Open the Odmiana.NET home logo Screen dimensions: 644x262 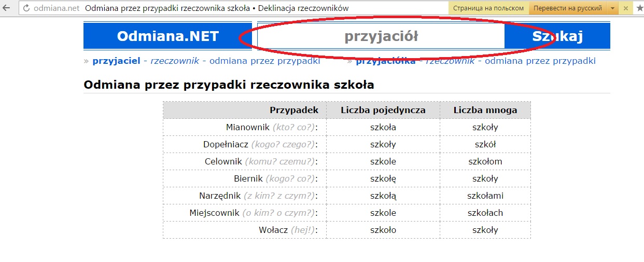167,36
